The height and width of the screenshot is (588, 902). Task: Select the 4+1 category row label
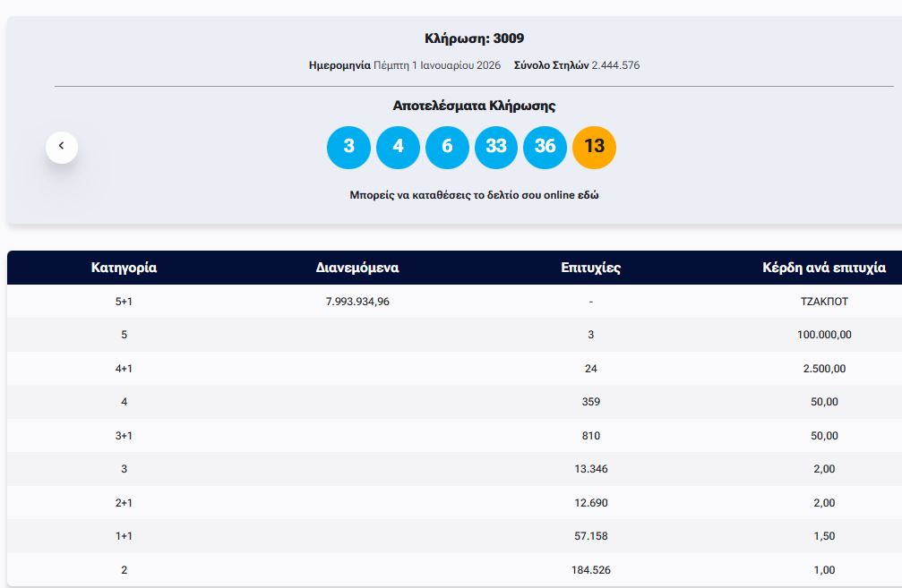pos(124,369)
